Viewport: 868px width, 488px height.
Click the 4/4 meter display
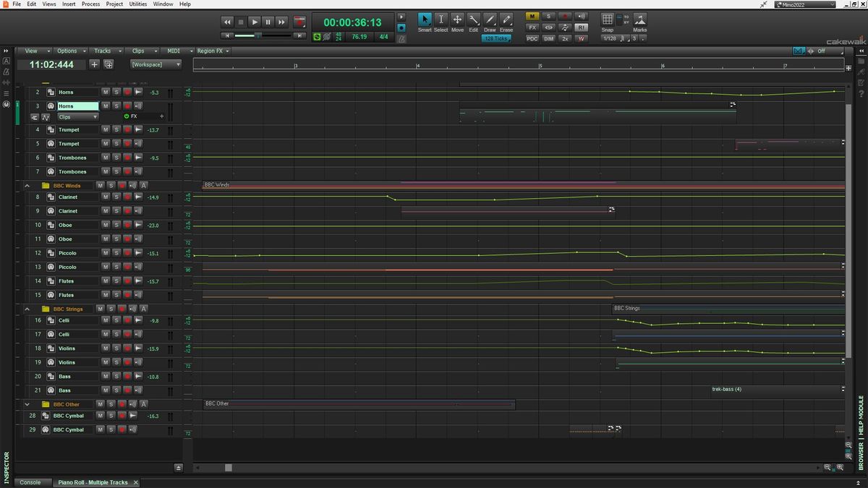coord(383,37)
